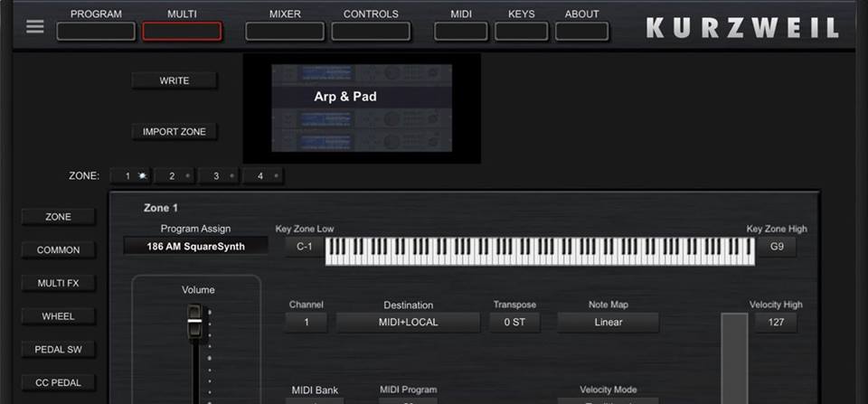Click the Transpose 0 ST field
This screenshot has width=868, height=404.
point(514,322)
